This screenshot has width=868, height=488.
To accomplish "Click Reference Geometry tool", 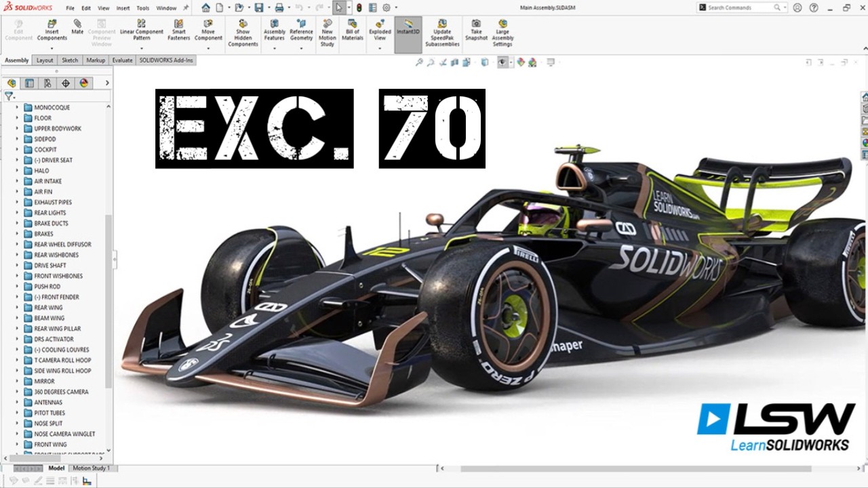I will pyautogui.click(x=301, y=30).
